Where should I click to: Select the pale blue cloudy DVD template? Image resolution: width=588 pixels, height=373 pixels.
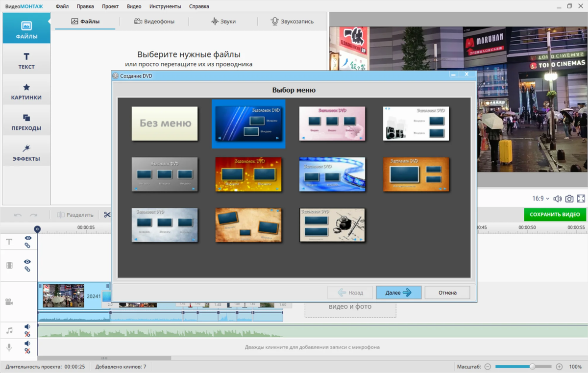[x=165, y=225]
